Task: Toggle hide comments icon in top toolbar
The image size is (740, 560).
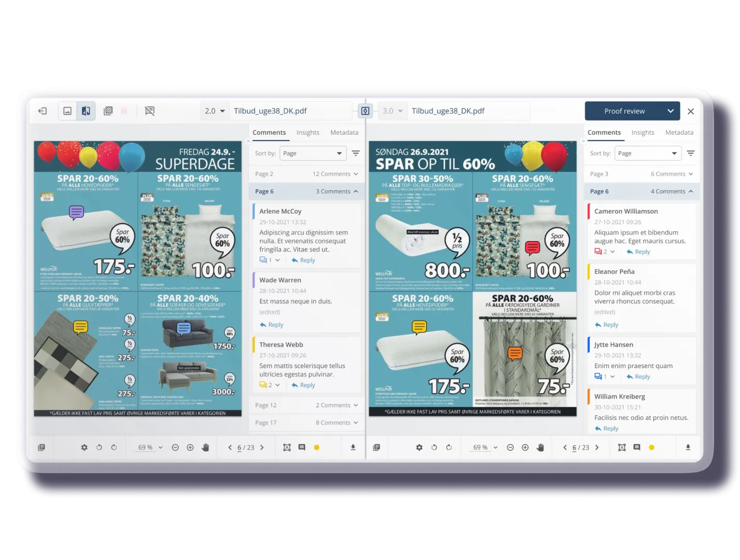Action: [150, 111]
